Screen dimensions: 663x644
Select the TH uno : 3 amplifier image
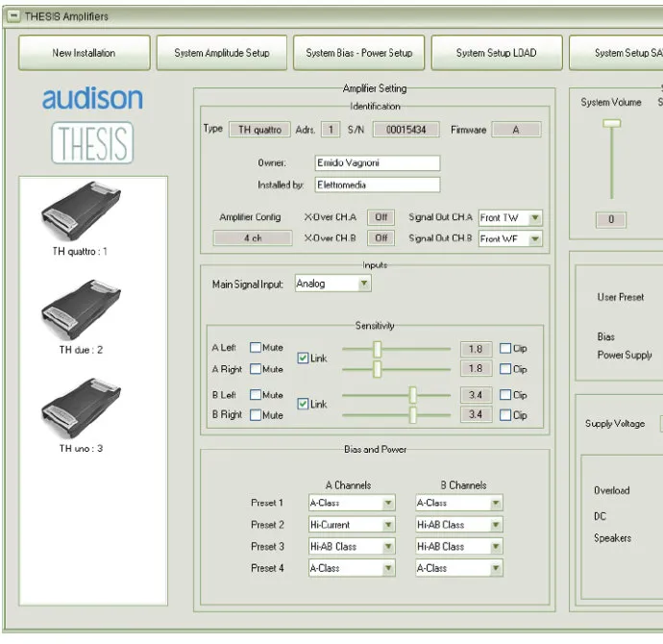click(x=81, y=408)
